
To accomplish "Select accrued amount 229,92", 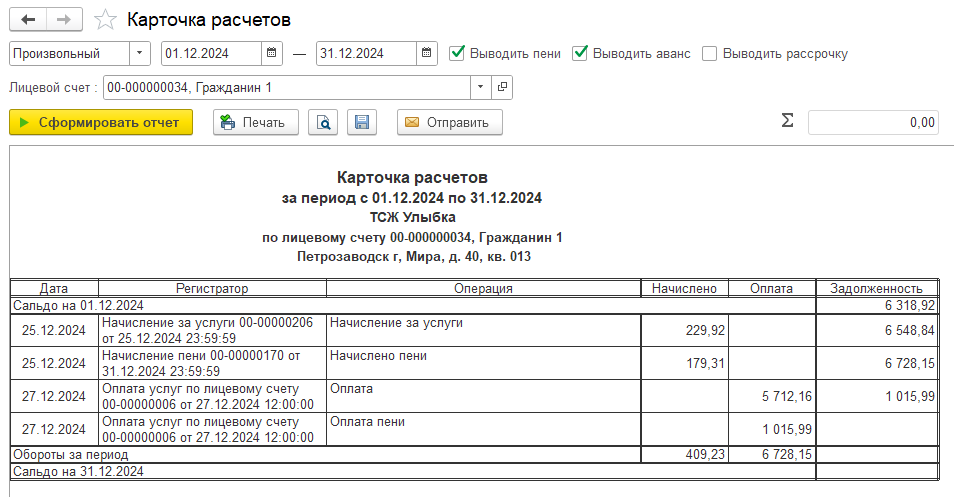I will [x=684, y=330].
